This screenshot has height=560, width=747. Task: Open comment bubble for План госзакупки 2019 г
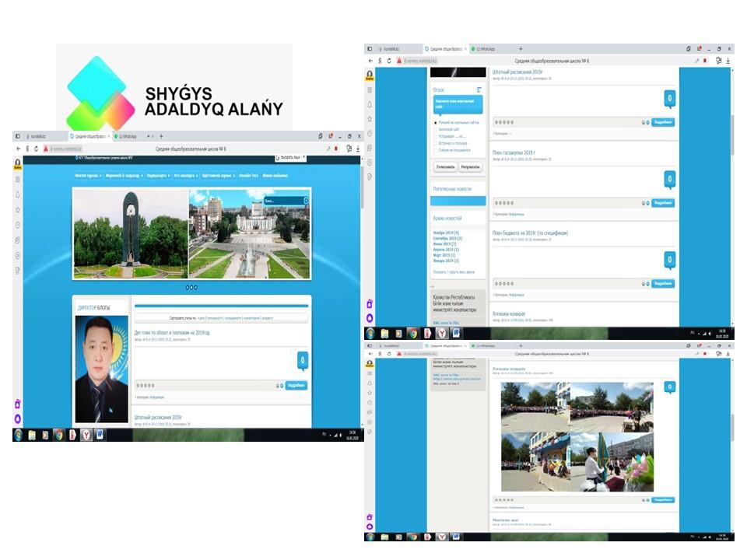(669, 179)
